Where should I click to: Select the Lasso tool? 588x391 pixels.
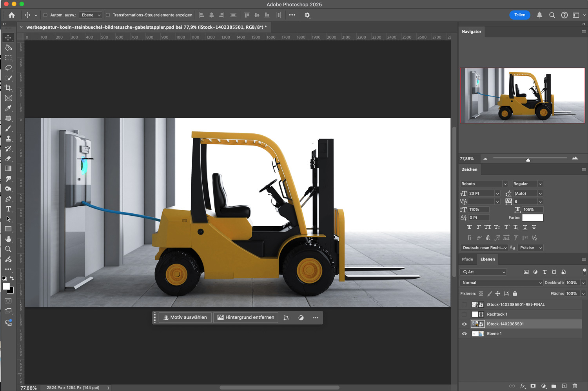click(x=8, y=68)
